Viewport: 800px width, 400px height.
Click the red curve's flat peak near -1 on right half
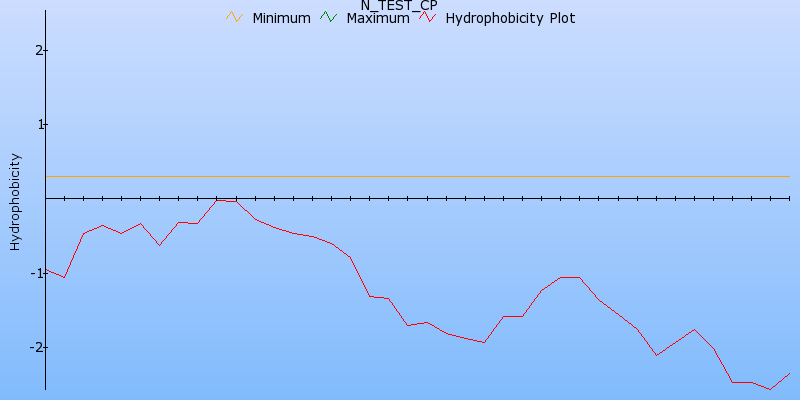click(x=570, y=277)
